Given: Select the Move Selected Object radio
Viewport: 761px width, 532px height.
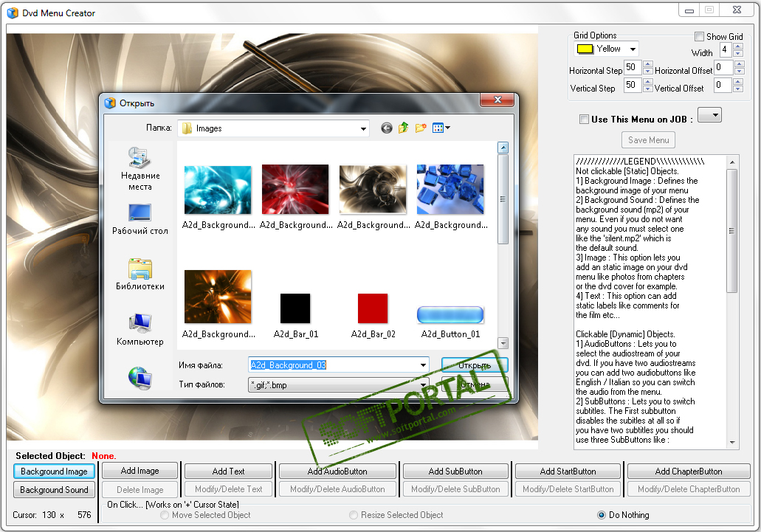Looking at the screenshot, I should pyautogui.click(x=165, y=515).
